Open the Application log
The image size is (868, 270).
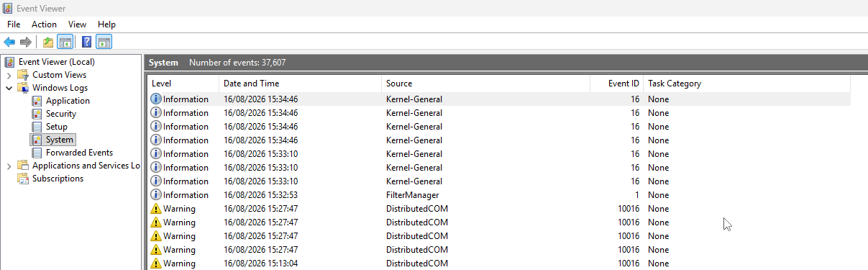tap(68, 101)
